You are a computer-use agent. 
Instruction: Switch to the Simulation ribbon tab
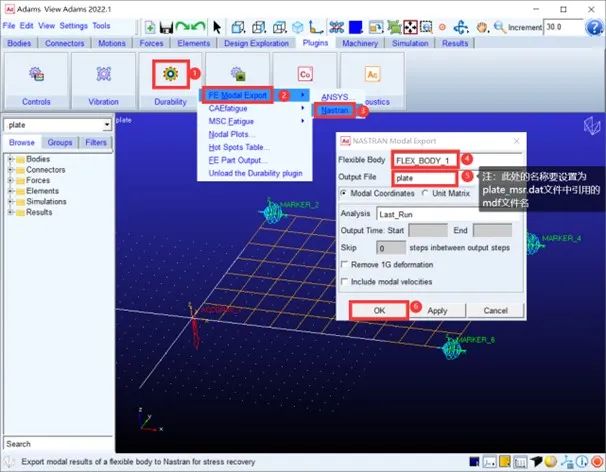coord(410,43)
